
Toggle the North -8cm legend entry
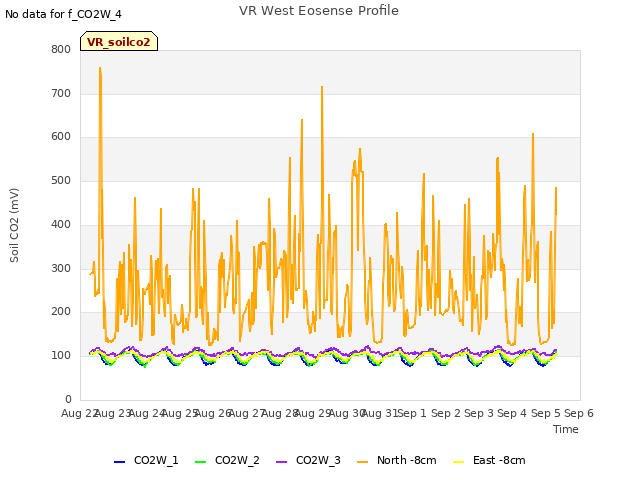pyautogui.click(x=397, y=461)
